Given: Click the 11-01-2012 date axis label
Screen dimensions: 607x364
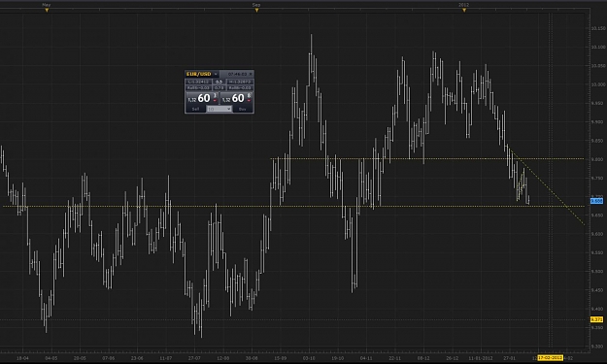Looking at the screenshot, I should click(x=481, y=358).
